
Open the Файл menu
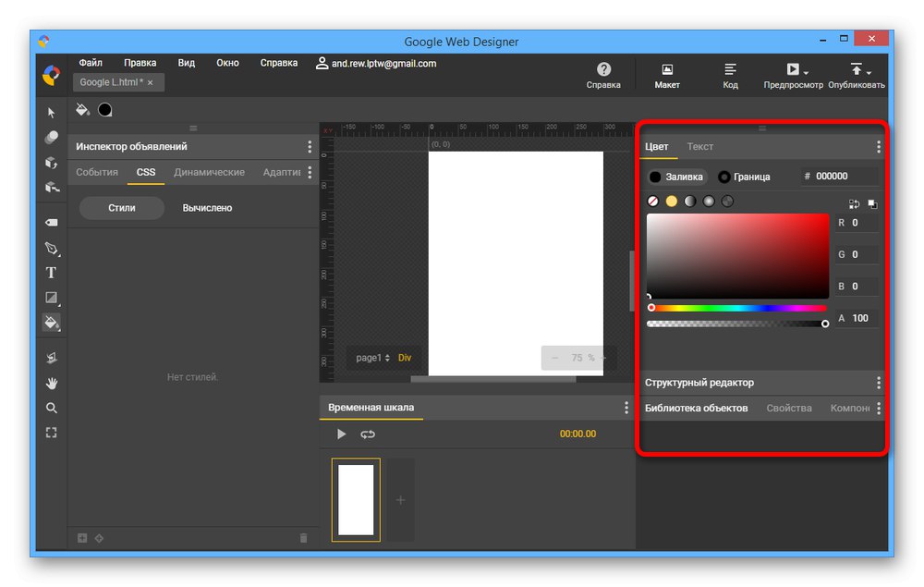point(91,63)
